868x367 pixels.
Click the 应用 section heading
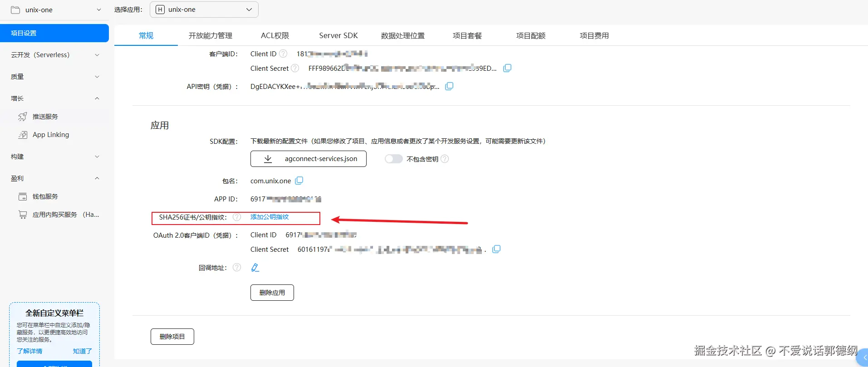pos(160,125)
